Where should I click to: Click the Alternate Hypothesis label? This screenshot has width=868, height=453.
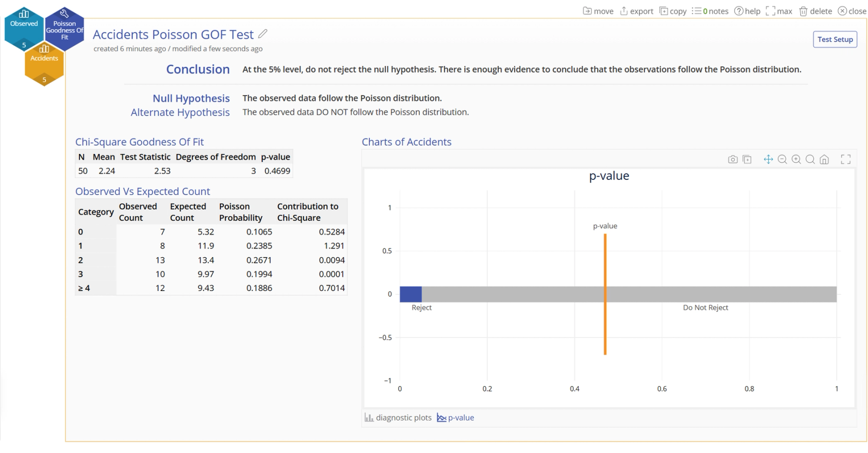point(180,113)
